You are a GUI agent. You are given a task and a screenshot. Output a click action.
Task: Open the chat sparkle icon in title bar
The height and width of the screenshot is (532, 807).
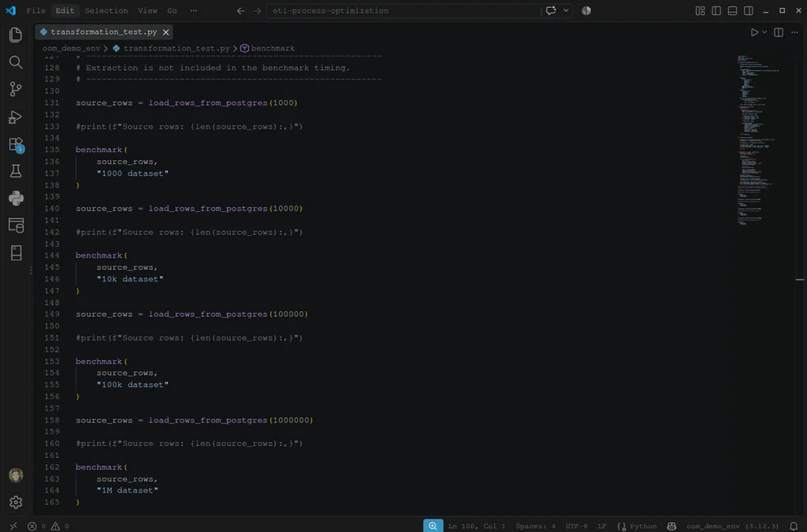(x=551, y=11)
